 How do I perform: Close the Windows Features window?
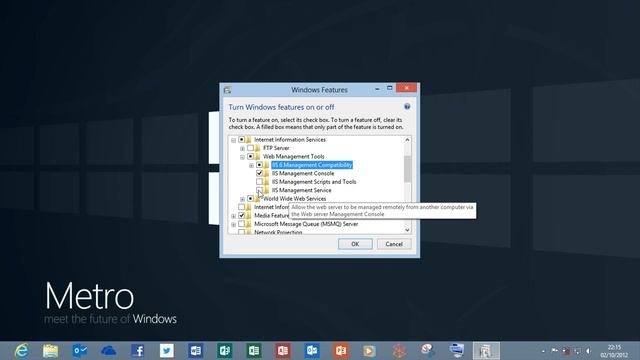point(407,88)
